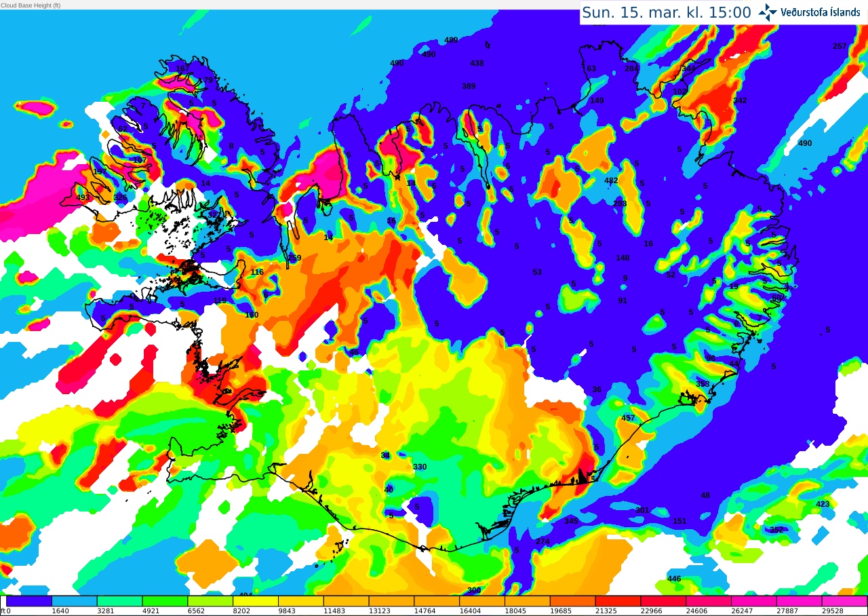Click the '352' value on the map
This screenshot has height=616, width=868.
776,530
